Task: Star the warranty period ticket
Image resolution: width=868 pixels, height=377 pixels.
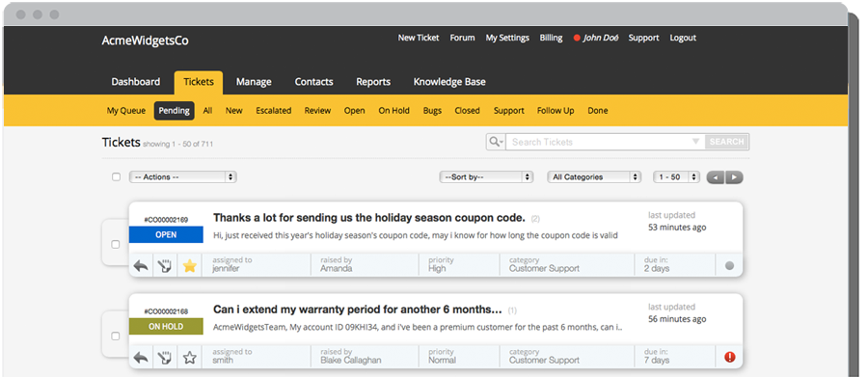Action: 190,358
